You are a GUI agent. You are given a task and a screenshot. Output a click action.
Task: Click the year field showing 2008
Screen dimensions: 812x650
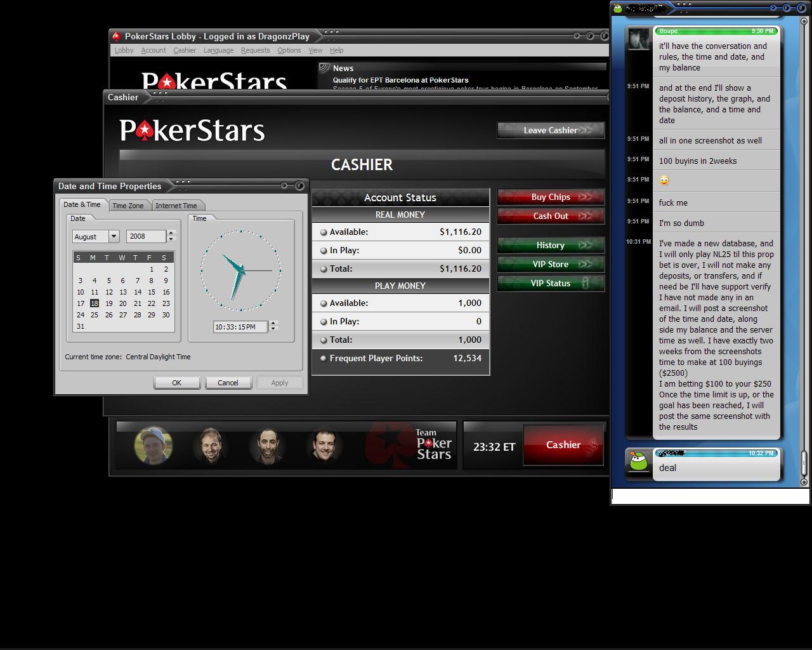click(147, 236)
